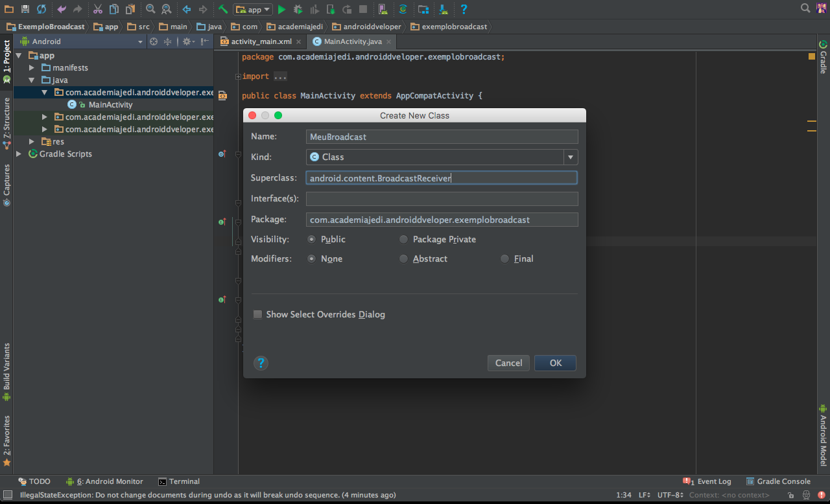830x504 pixels.
Task: Click the Debug app bug icon
Action: tap(298, 9)
